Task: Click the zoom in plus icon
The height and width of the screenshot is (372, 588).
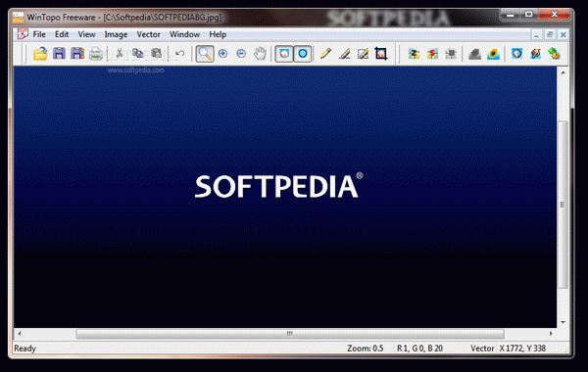Action: 223,54
